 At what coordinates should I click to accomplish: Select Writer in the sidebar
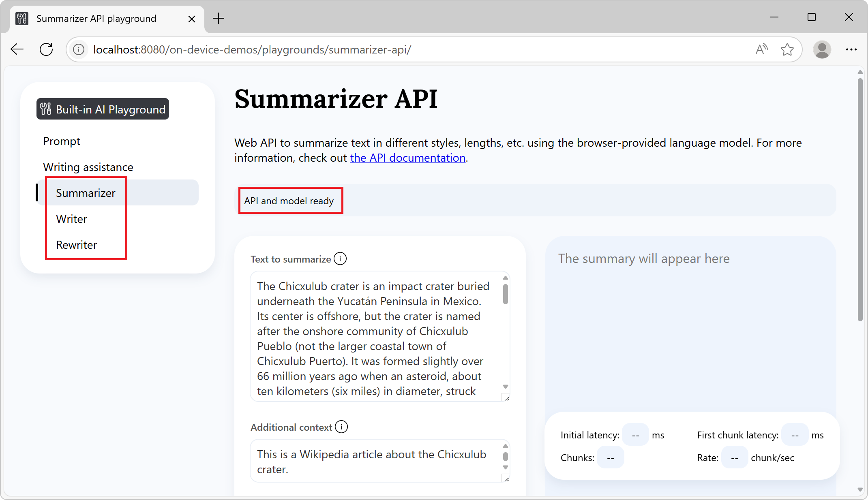point(71,219)
